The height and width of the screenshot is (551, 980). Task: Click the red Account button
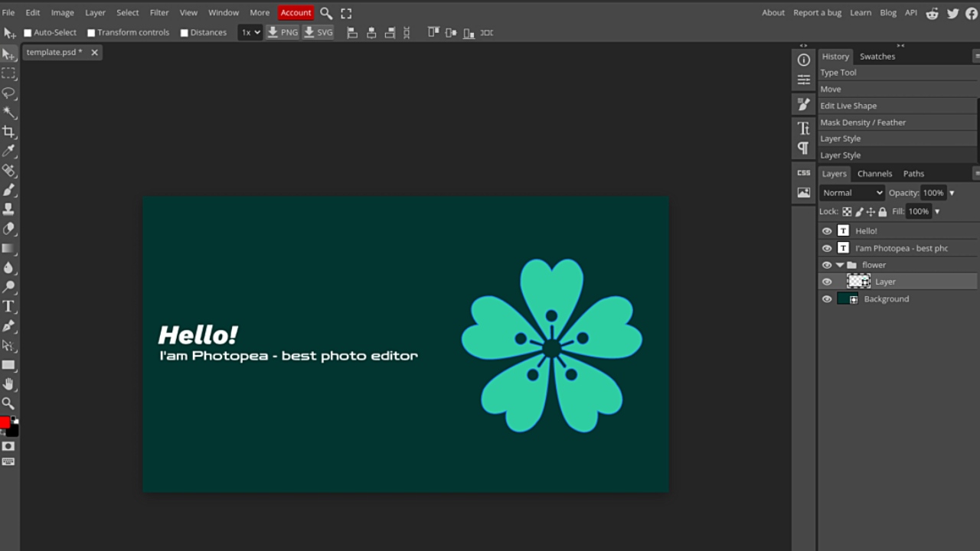click(x=296, y=12)
